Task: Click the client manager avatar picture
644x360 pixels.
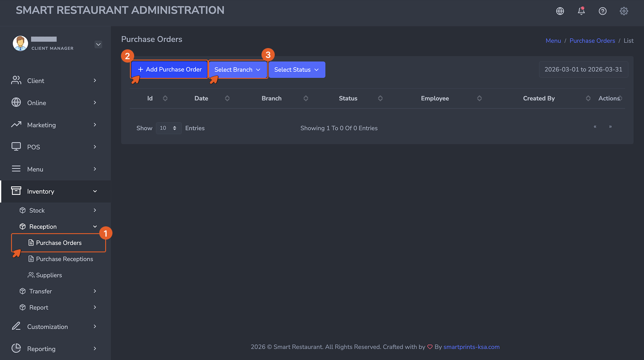Action: tap(20, 43)
